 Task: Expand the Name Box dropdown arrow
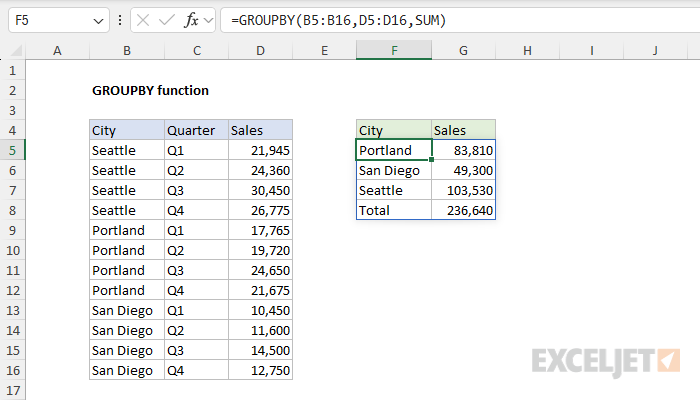pos(98,21)
